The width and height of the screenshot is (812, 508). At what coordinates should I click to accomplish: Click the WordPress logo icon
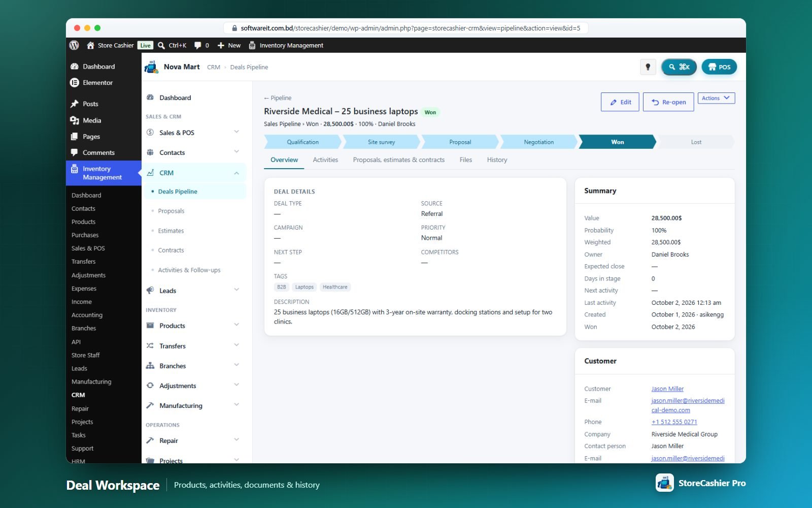[x=74, y=45]
